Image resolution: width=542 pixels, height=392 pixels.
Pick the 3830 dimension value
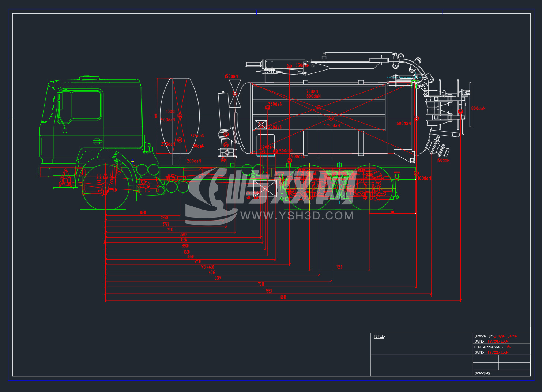click(191, 257)
